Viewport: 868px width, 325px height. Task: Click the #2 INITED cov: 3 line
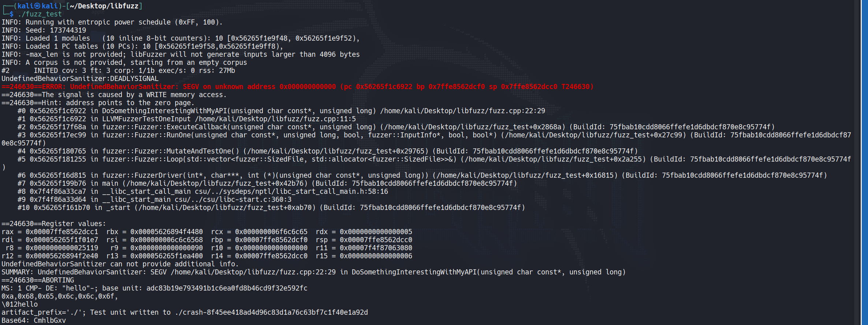tap(118, 70)
